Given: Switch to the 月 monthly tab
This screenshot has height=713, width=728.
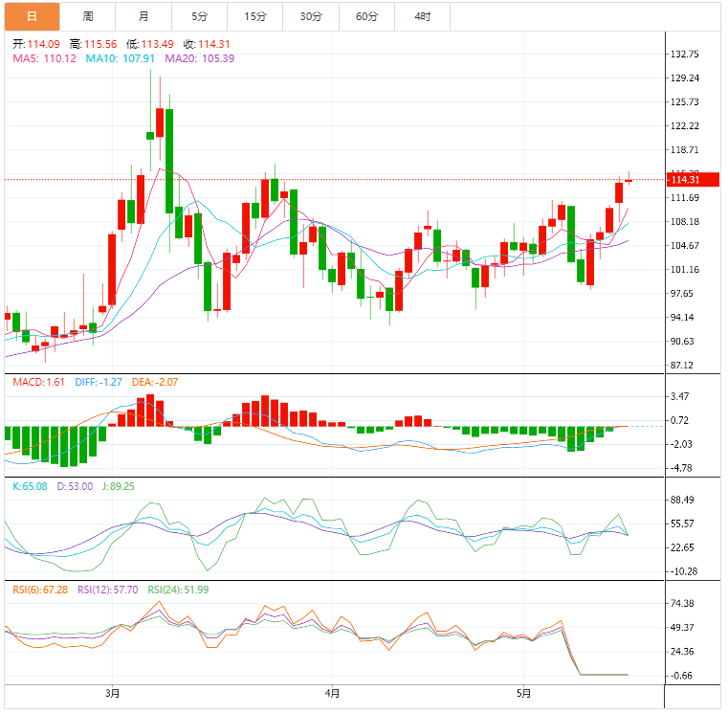Looking at the screenshot, I should click(143, 16).
